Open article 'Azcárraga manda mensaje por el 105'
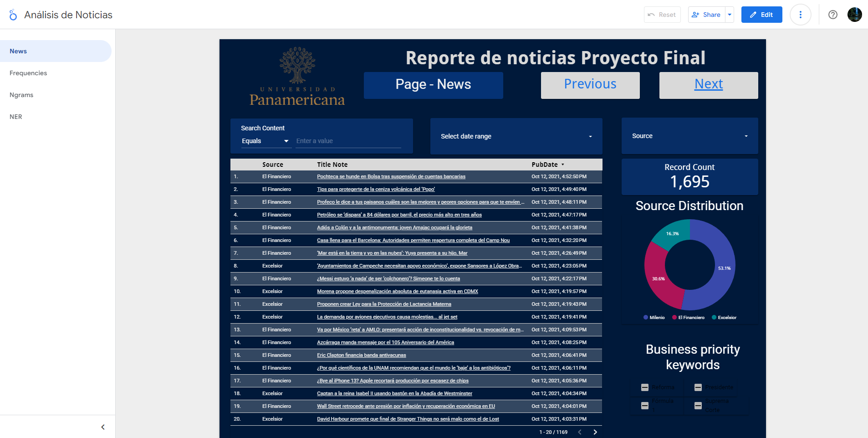Viewport: 868px width, 438px height. coord(385,342)
